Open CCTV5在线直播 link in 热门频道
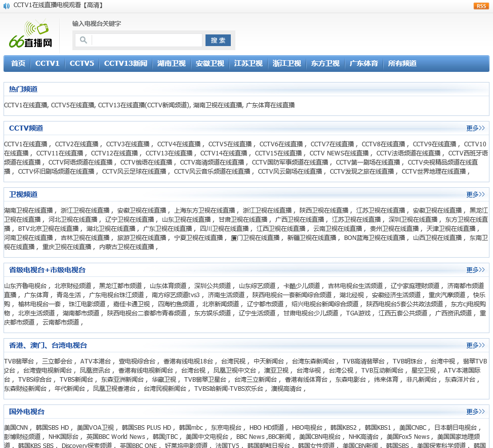Image resolution: width=493 pixels, height=448 pixels. (72, 105)
